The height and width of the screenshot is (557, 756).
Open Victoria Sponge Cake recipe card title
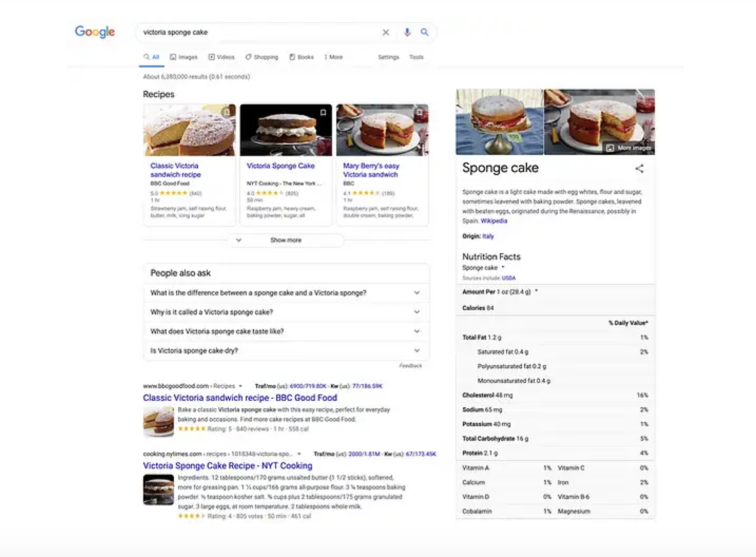click(x=281, y=166)
